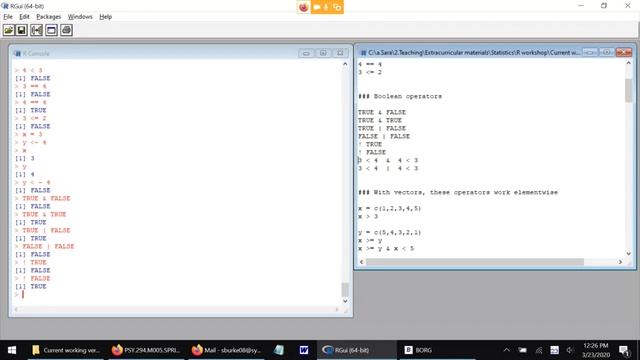Click console line 'FALSE | FALSE'
Viewport: 640px width, 360px height.
(x=48, y=247)
